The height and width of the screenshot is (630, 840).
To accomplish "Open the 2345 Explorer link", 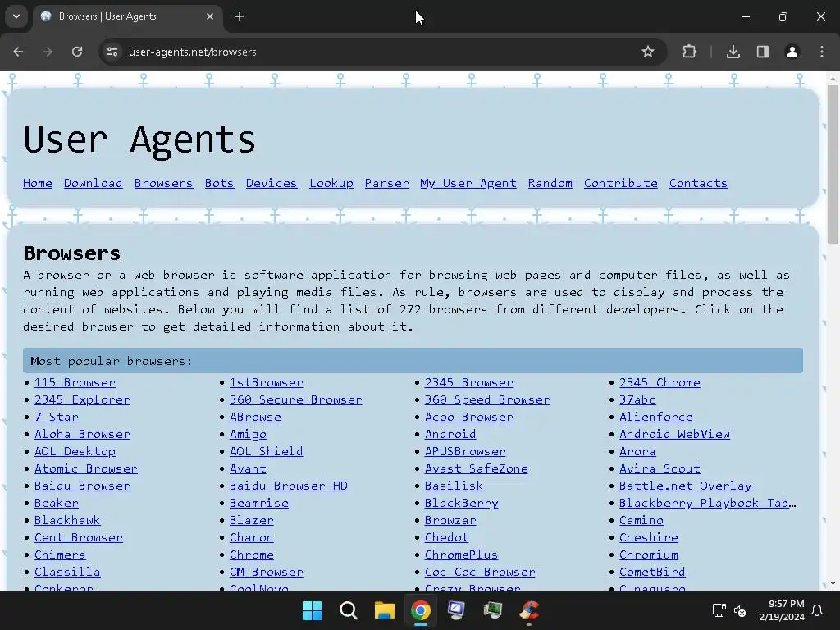I will pos(83,399).
